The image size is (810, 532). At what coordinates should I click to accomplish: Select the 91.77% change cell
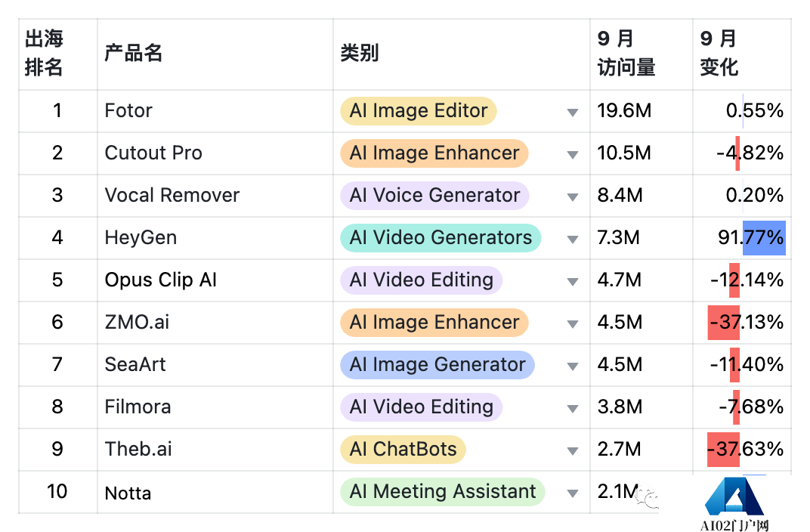(x=741, y=238)
